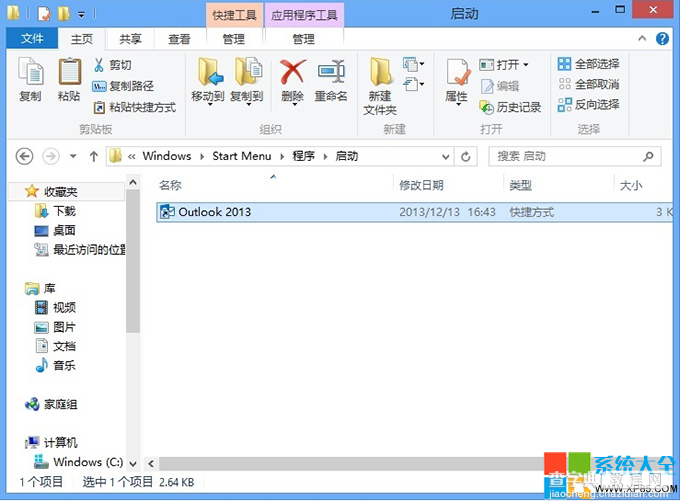Open Manage tab under Application Tools (应用程序工具)
The image size is (680, 501).
tap(304, 39)
